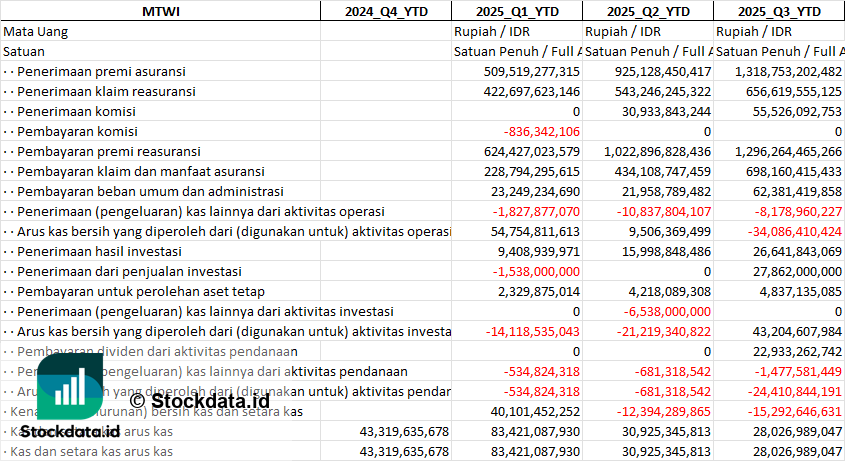
Task: Select red cell -8,178,960,227
Action: [x=779, y=211]
